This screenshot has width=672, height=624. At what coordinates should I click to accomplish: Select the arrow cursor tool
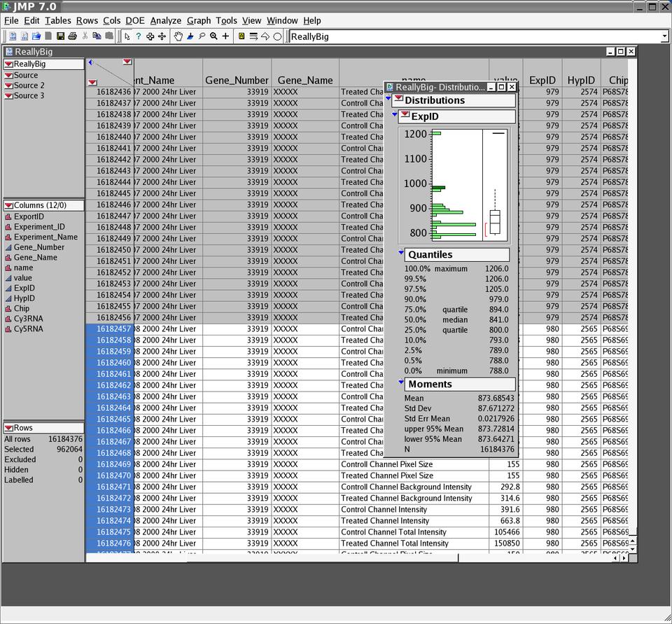point(127,36)
